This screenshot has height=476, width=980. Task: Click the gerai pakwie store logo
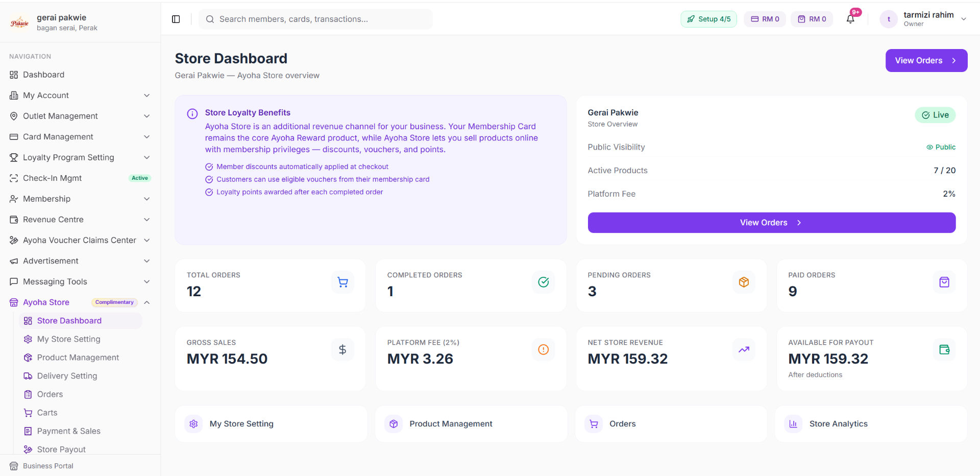(x=20, y=22)
